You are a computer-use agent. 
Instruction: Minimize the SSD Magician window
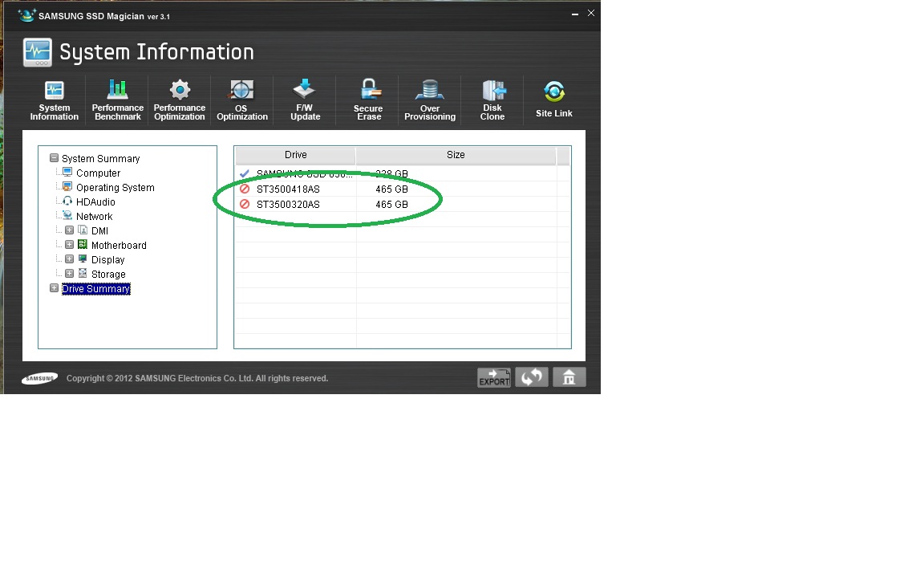[x=574, y=14]
